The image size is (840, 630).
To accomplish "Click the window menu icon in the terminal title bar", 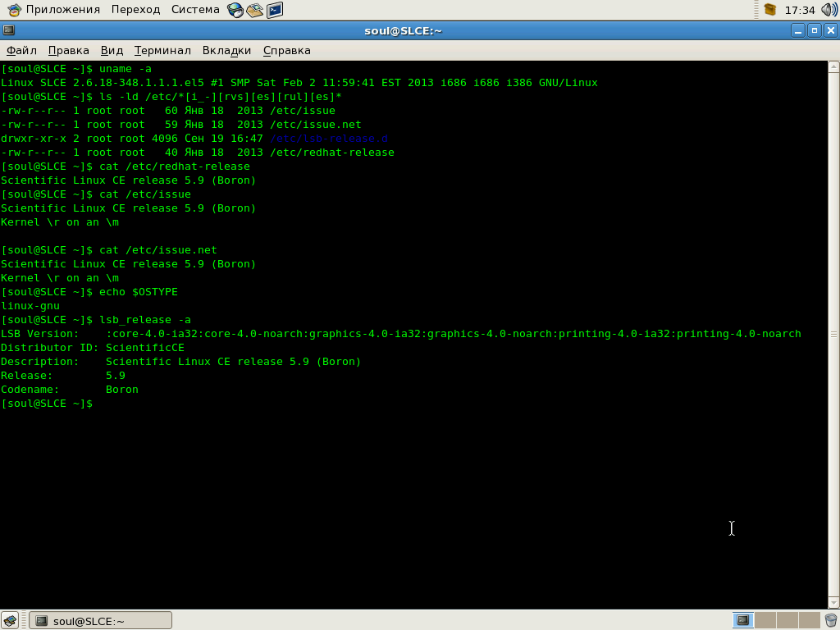I will (8, 30).
